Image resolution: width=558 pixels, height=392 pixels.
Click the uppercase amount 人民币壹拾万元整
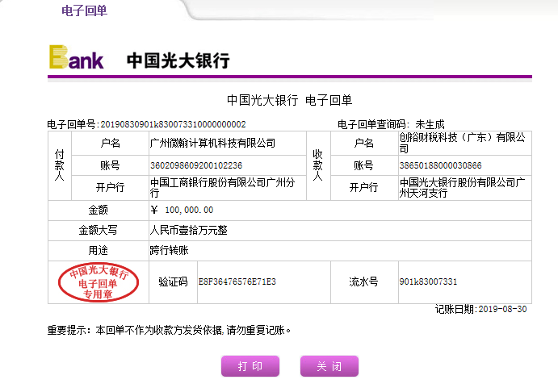pos(189,231)
